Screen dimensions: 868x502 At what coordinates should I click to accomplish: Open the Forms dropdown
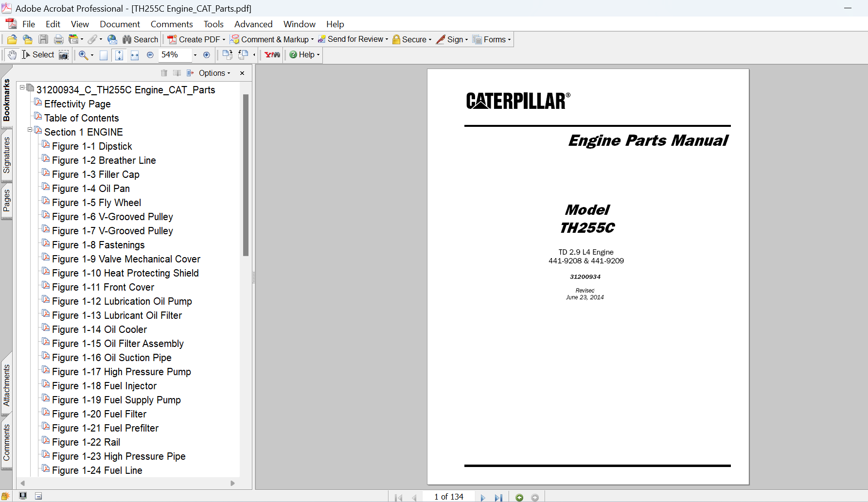(x=492, y=39)
